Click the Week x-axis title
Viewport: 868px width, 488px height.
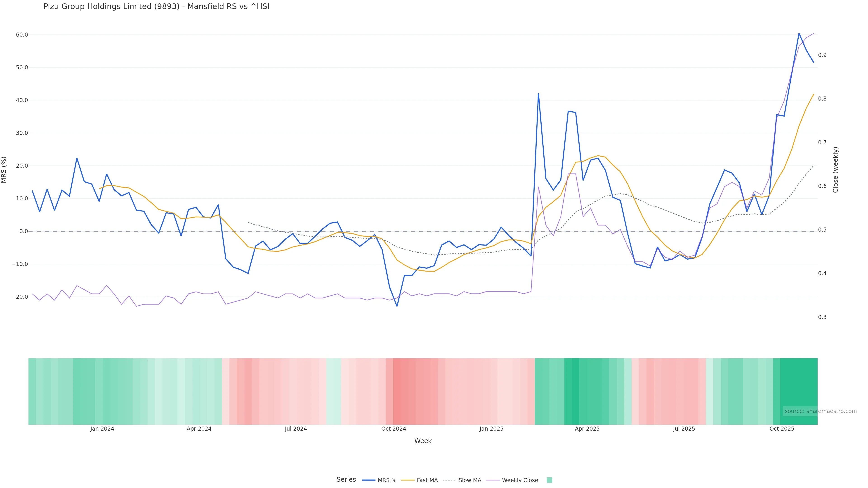tap(423, 441)
